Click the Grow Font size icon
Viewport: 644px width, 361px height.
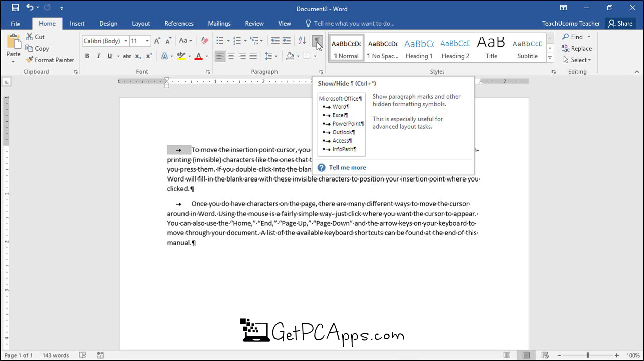[157, 41]
